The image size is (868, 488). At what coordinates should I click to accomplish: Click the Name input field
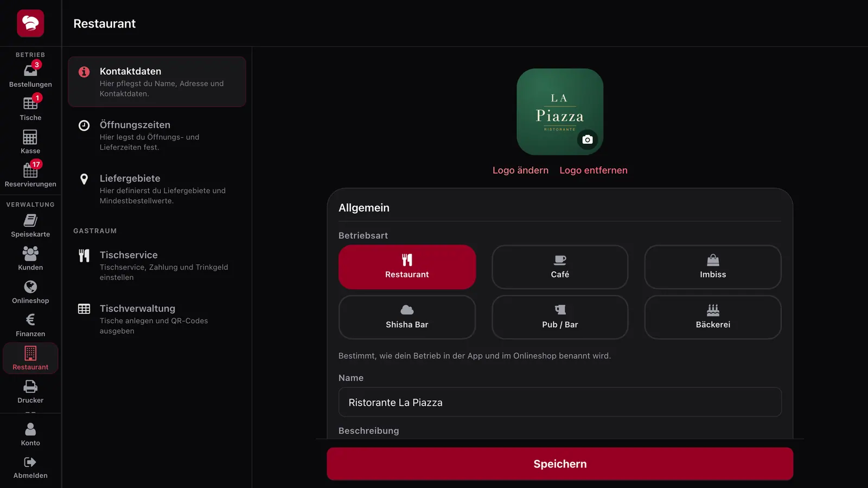[560, 402]
